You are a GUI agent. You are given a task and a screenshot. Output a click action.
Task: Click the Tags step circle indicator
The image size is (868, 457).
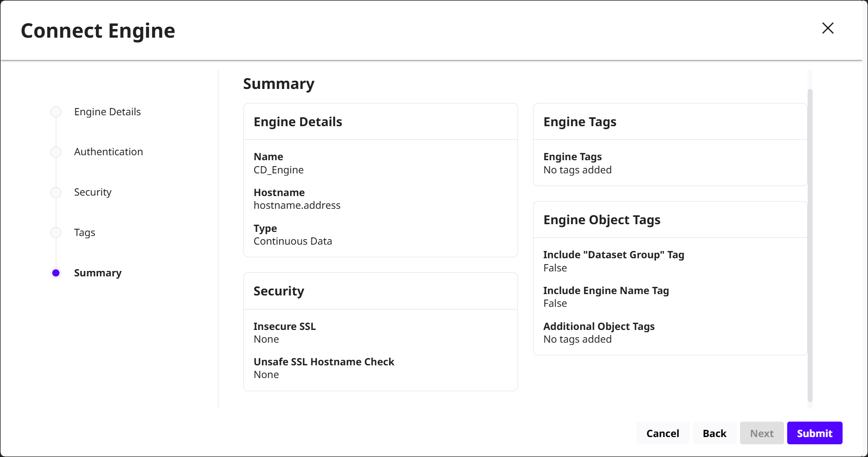tap(56, 233)
